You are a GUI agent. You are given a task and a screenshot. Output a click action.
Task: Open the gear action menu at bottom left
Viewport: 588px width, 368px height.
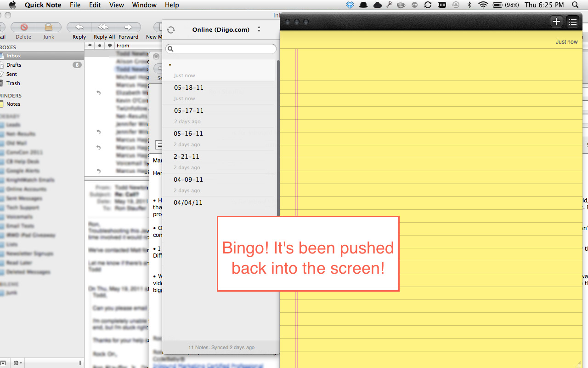pos(17,363)
